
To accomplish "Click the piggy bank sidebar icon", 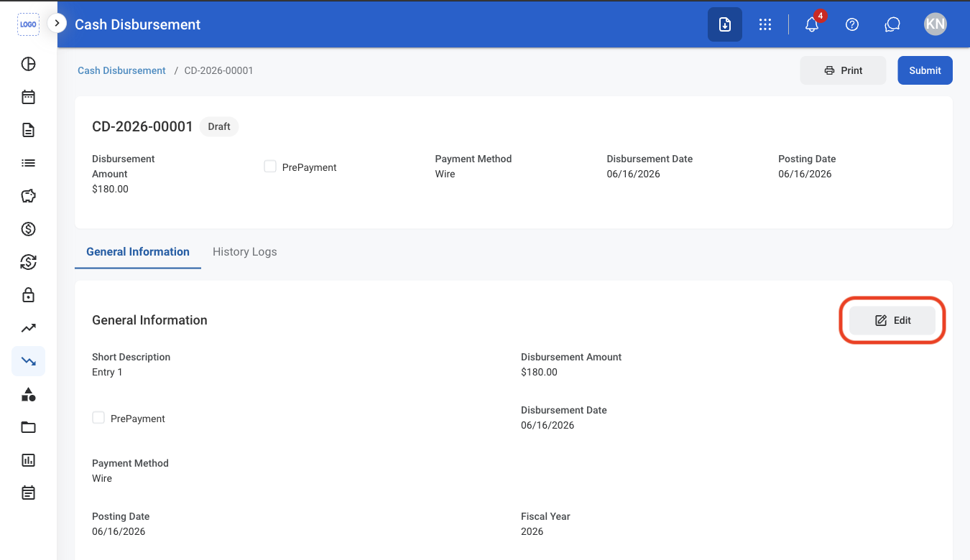I will click(28, 196).
